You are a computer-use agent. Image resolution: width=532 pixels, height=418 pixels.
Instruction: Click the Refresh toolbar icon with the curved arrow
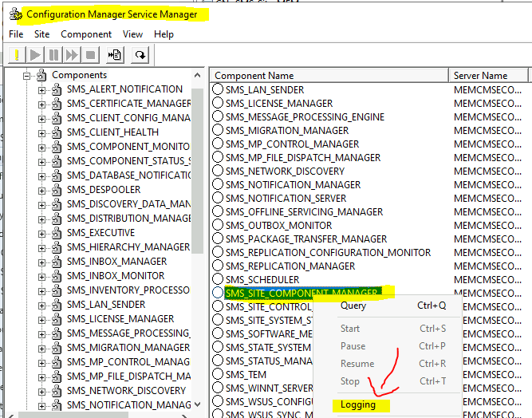coord(140,54)
